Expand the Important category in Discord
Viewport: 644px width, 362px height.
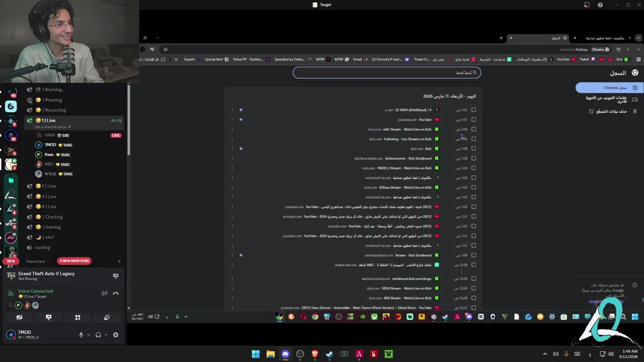click(38, 261)
